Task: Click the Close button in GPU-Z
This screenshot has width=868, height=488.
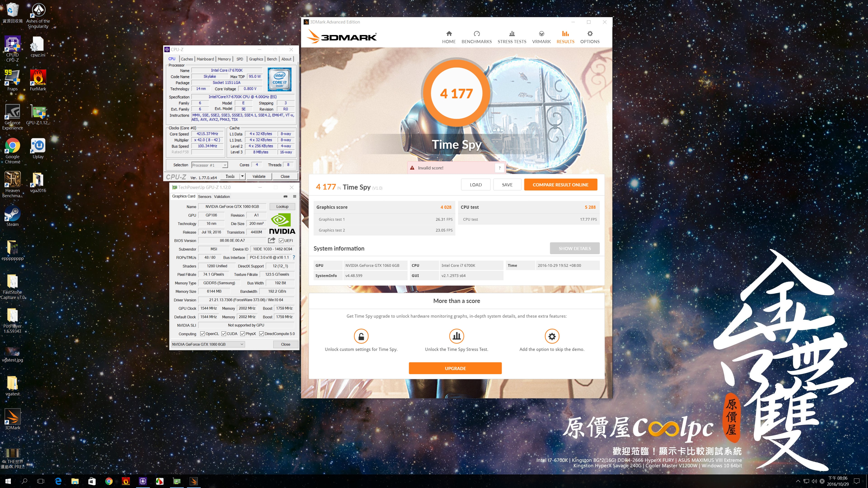Action: coord(285,344)
